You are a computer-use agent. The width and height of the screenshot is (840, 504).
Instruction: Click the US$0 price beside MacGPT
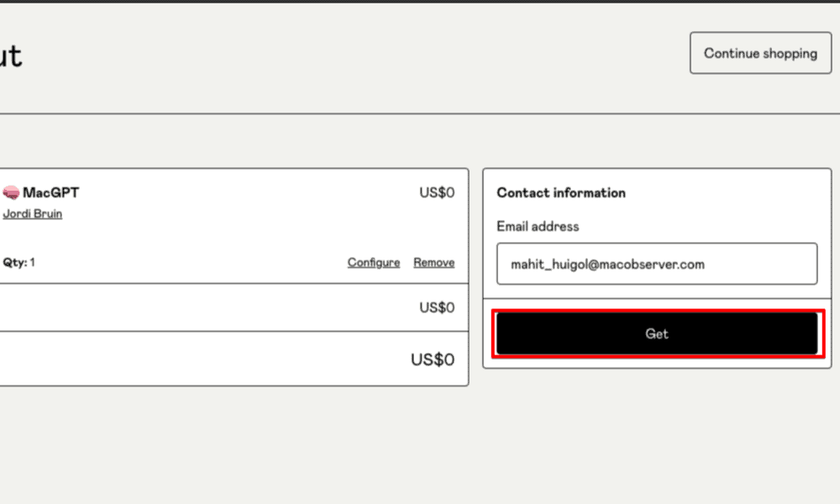[437, 192]
